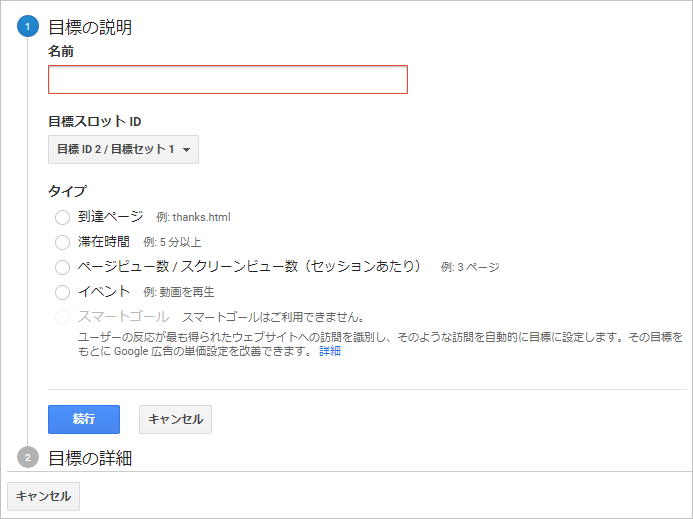Click the blue 続行 button
This screenshot has height=519, width=693.
[84, 419]
